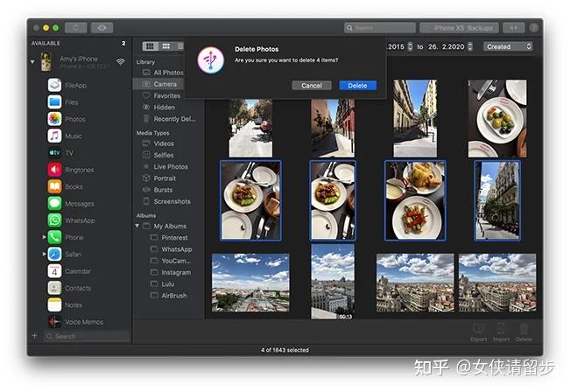The width and height of the screenshot is (570, 392).
Task: Select the 00:13 video thumbnail
Action: point(332,282)
